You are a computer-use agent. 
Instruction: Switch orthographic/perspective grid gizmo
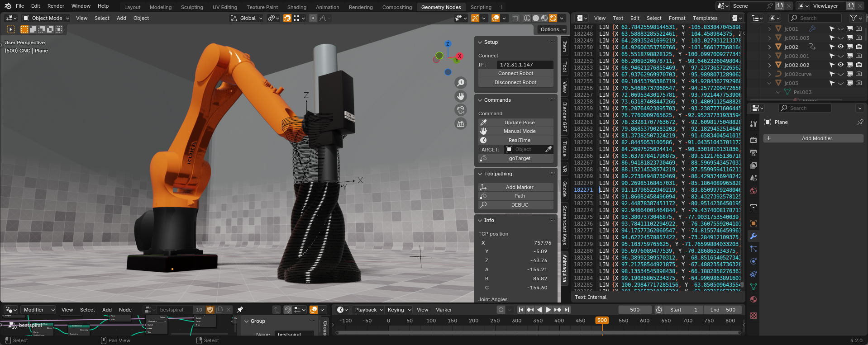(461, 123)
